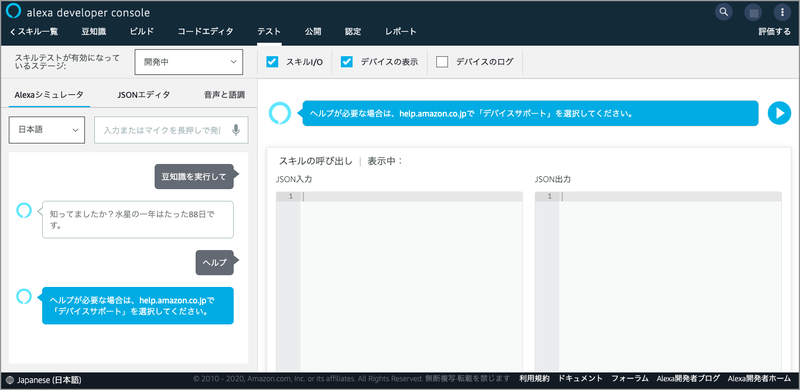
Task: Open the 開発中 stage dropdown
Action: [x=189, y=62]
